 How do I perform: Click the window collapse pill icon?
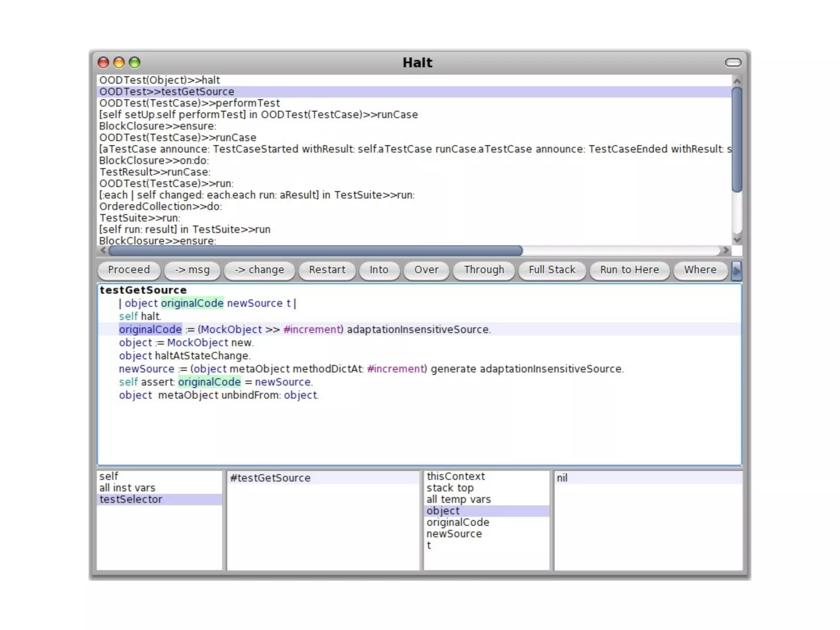[733, 62]
